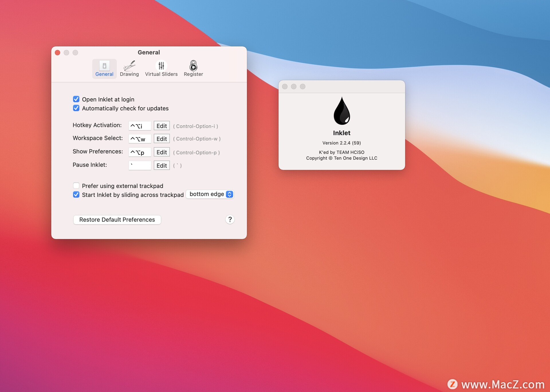Expand the bottom edge dropdown
Viewport: 550px width, 392px height.
click(210, 194)
